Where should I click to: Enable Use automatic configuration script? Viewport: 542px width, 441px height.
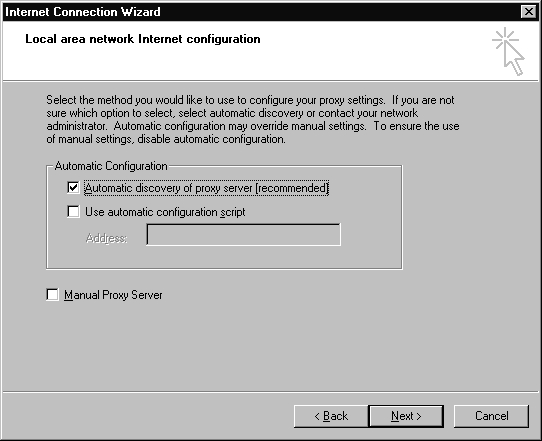point(73,212)
